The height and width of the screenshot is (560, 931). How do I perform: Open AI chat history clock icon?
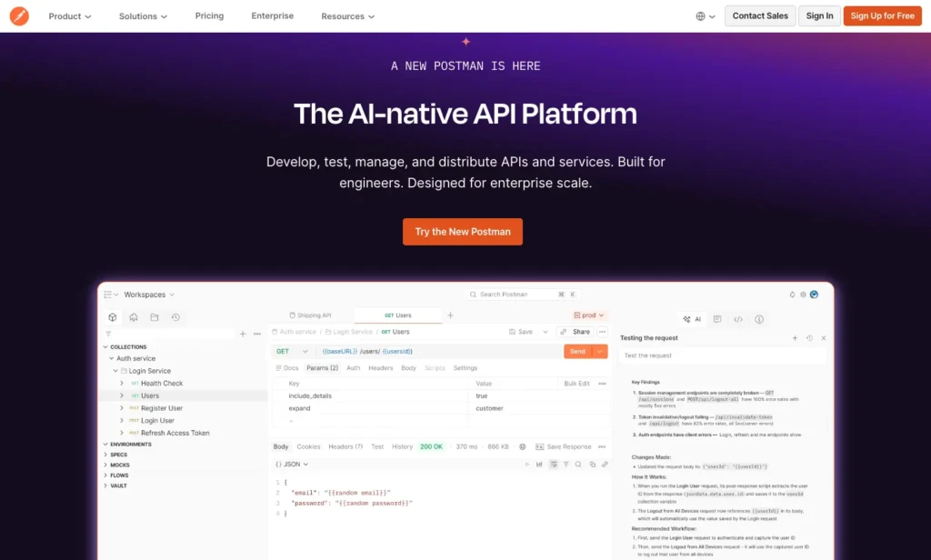coord(809,338)
